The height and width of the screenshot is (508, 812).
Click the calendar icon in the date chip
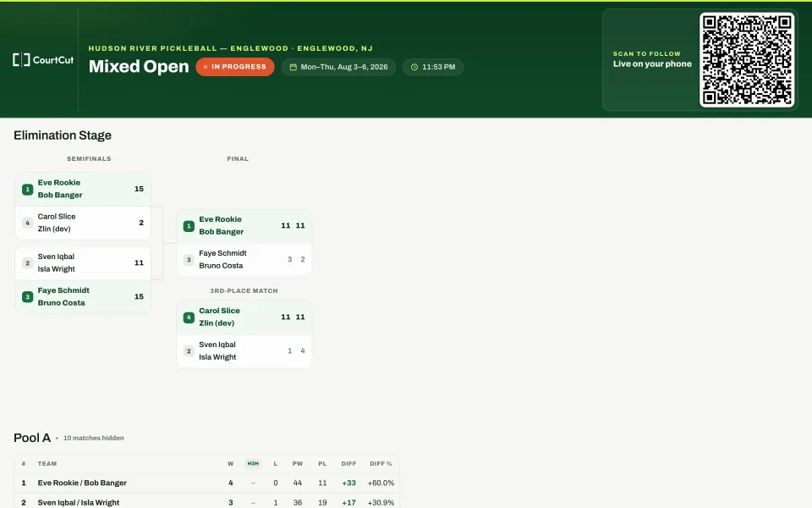(x=294, y=67)
